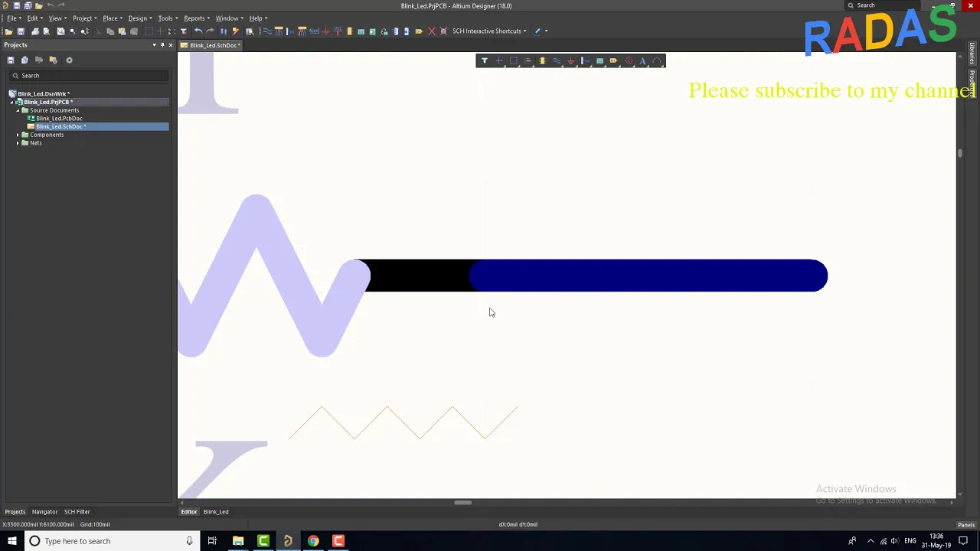980x551 pixels.
Task: Select the Blink_Led sheet tab
Action: (x=216, y=512)
